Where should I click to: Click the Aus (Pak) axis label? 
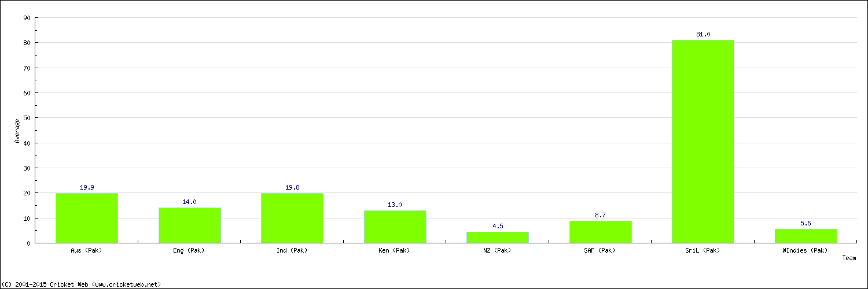[x=87, y=250]
